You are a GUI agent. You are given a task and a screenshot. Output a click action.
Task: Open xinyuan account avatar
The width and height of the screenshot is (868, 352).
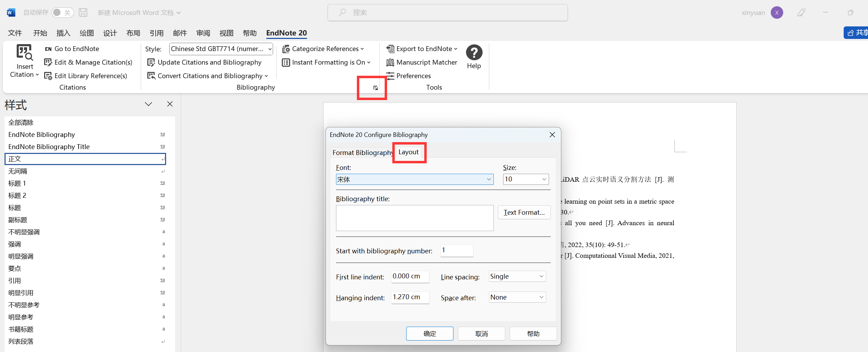pos(777,13)
